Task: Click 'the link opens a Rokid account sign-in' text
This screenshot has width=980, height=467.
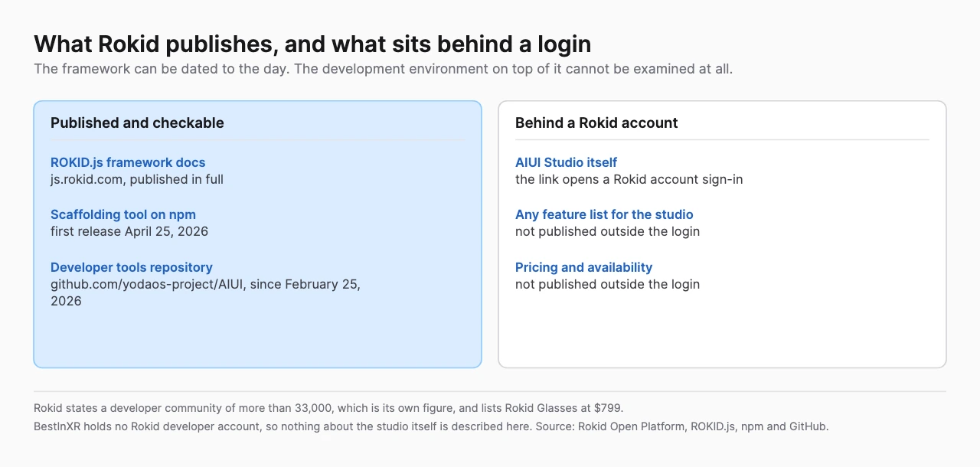Action: (629, 179)
